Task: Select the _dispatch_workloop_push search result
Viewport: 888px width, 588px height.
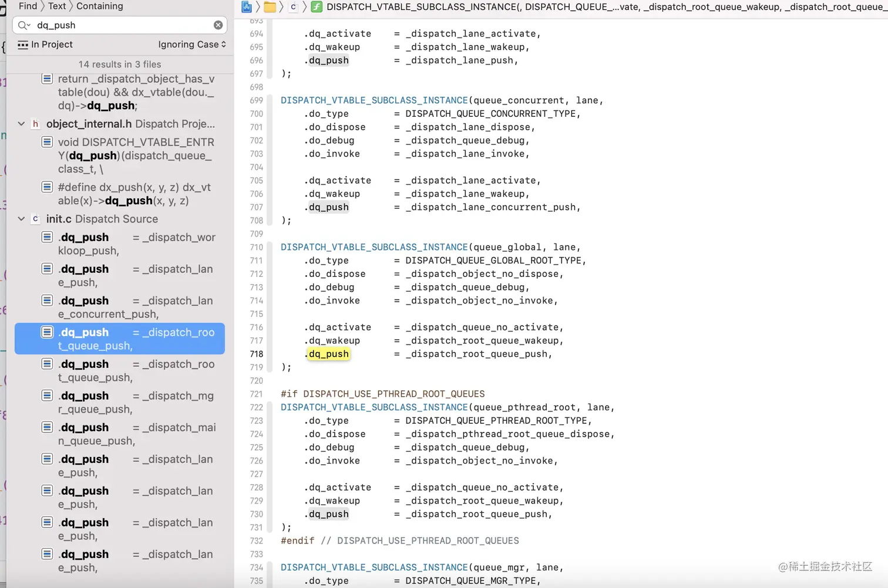Action: click(x=120, y=244)
